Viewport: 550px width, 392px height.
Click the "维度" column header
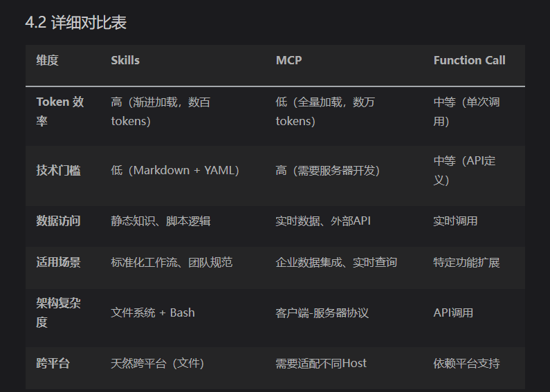tap(48, 61)
